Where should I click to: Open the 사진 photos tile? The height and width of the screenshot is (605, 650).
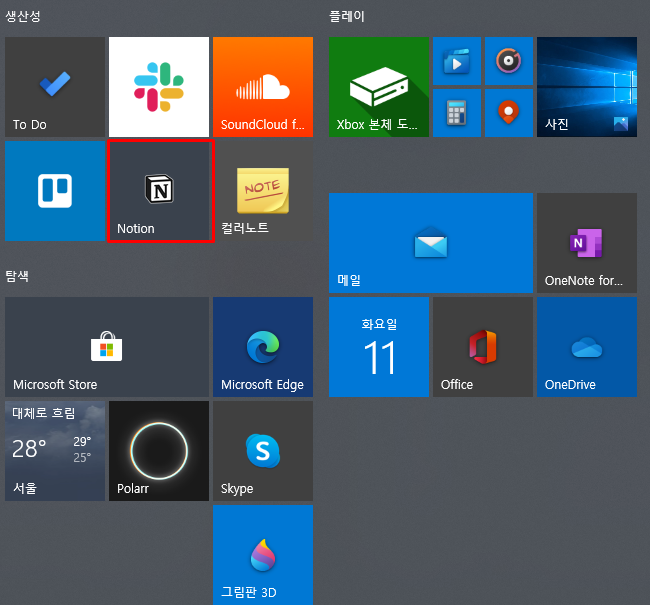(587, 87)
